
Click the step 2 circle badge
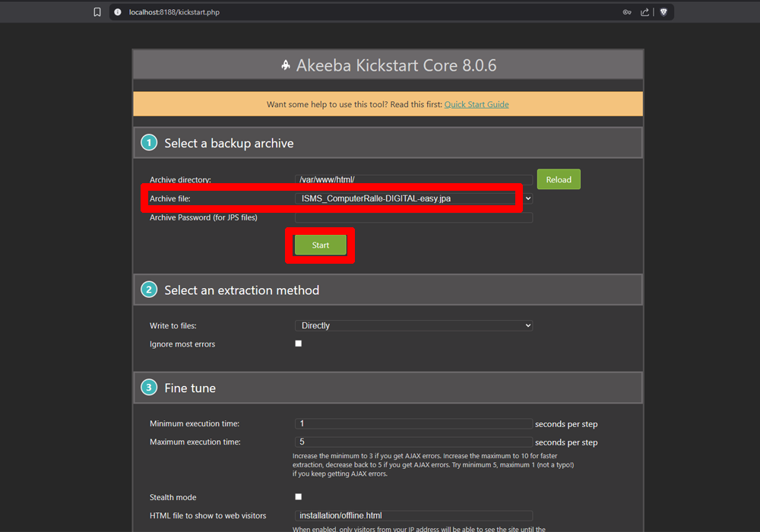coord(148,289)
